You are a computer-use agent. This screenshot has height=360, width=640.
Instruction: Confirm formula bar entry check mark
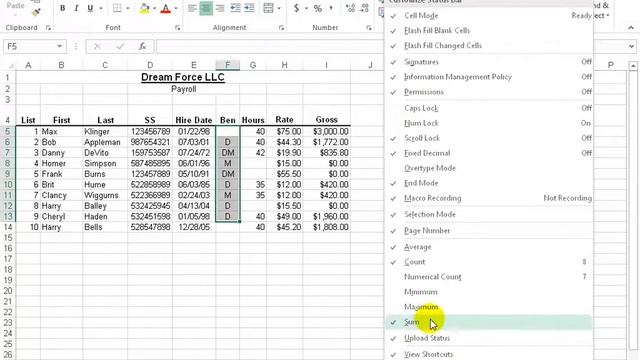(120, 46)
